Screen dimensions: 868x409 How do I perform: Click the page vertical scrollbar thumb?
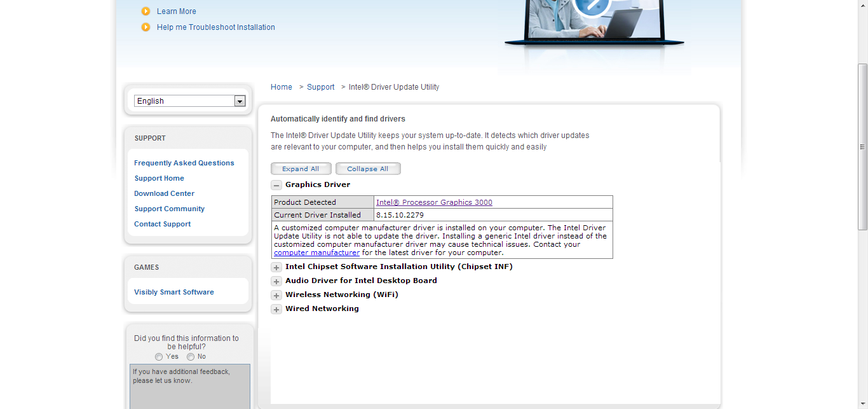click(x=862, y=146)
